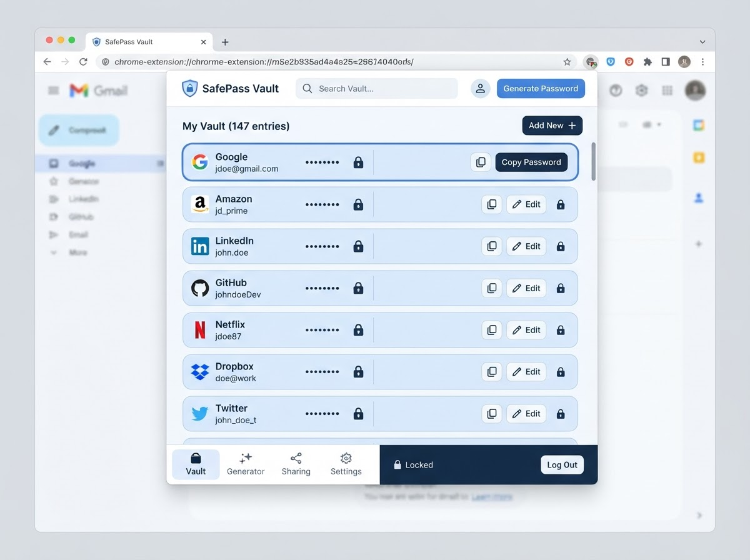Click the vault list scrollbar
The width and height of the screenshot is (750, 560).
tap(593, 161)
